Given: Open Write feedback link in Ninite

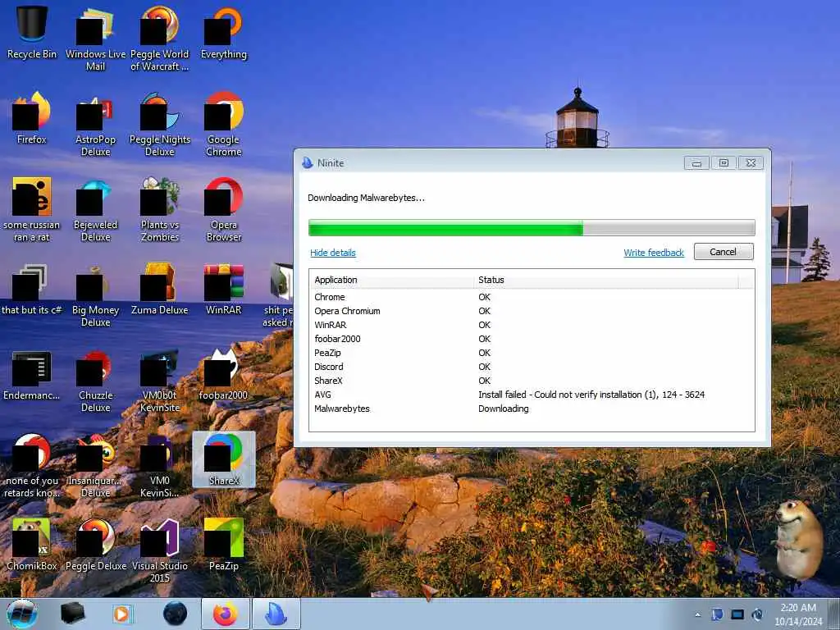Looking at the screenshot, I should pyautogui.click(x=654, y=253).
